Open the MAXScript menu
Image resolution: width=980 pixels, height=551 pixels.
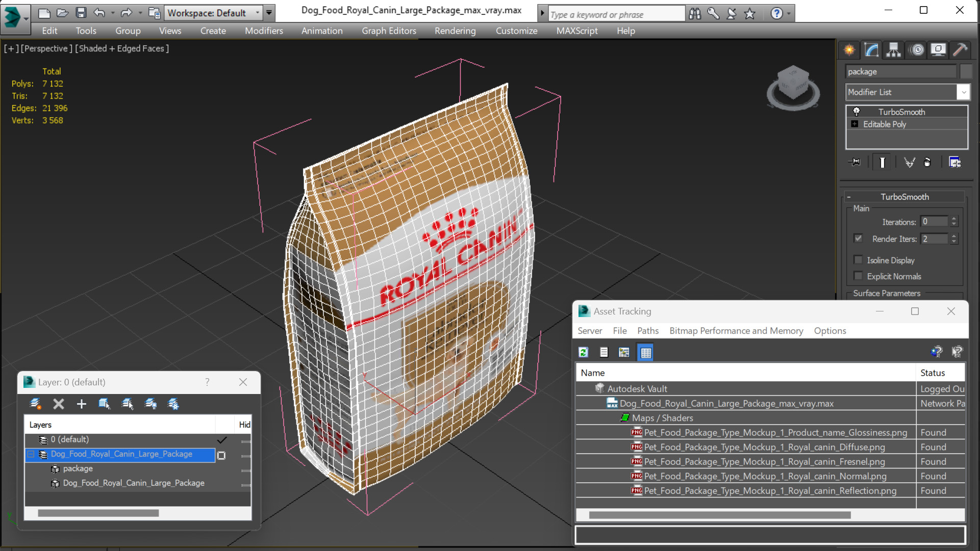pos(577,31)
